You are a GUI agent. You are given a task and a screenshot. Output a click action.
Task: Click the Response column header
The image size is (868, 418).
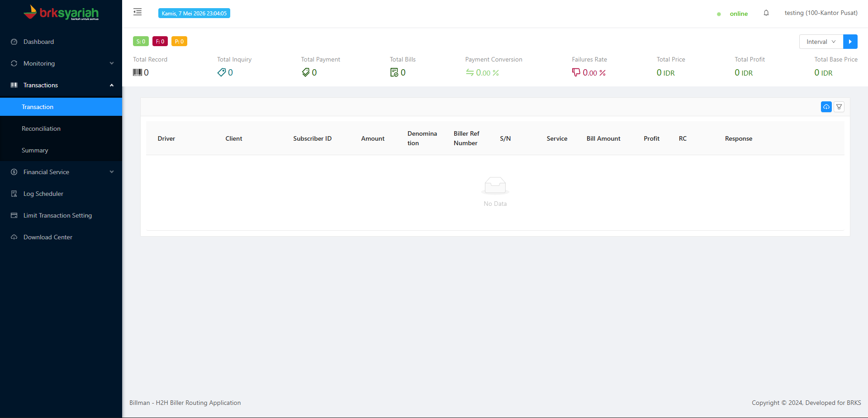pos(739,138)
